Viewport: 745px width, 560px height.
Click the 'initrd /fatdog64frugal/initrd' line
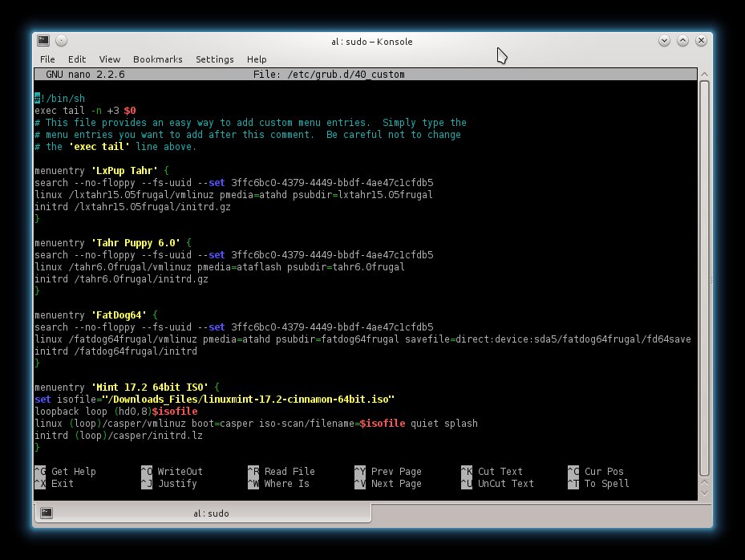(116, 351)
